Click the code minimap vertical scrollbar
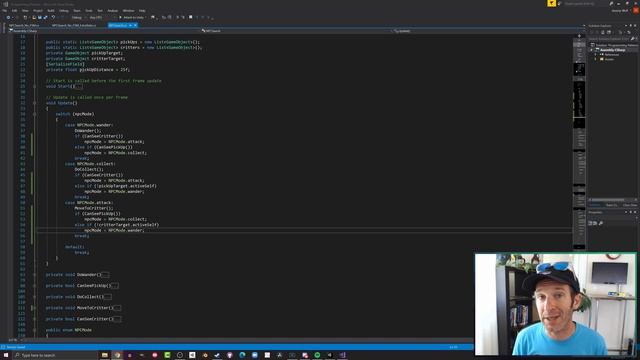This screenshot has width=640, height=360. point(579,143)
